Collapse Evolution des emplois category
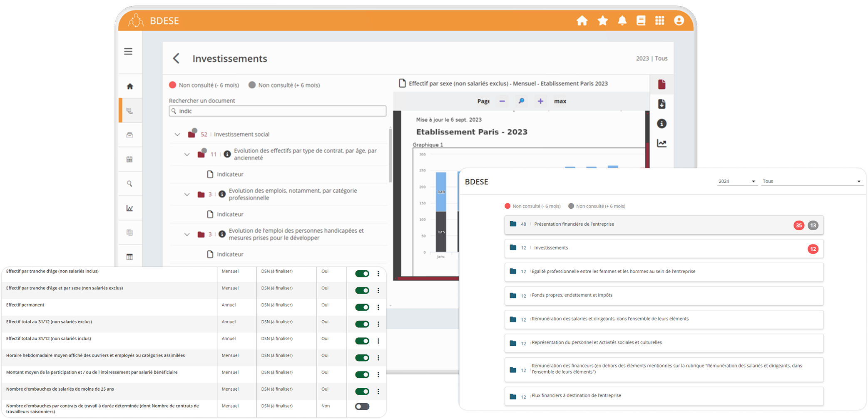 187,195
